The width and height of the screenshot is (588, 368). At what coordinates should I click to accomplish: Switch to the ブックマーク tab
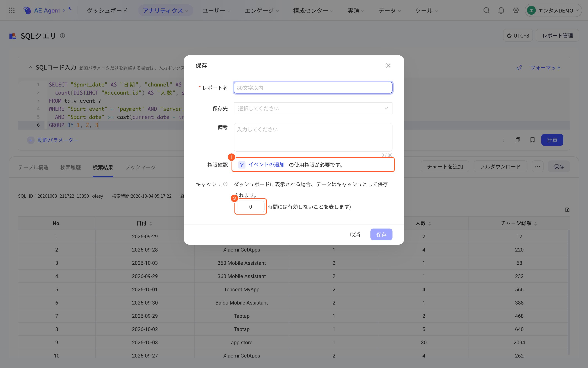[140, 167]
